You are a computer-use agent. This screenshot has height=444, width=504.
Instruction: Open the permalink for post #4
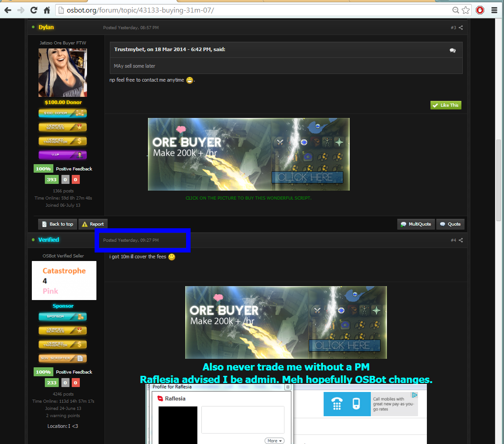453,240
